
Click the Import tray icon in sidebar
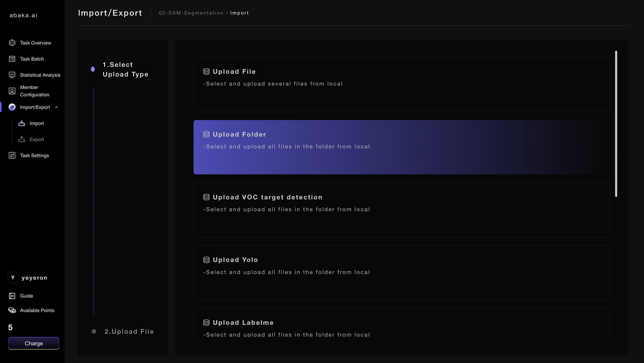pos(22,123)
